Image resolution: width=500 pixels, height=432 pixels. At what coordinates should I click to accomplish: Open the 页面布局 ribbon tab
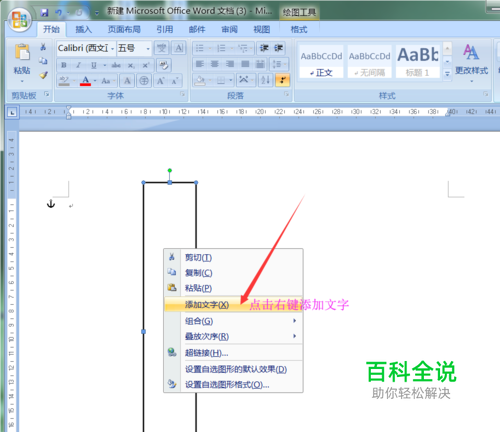124,30
